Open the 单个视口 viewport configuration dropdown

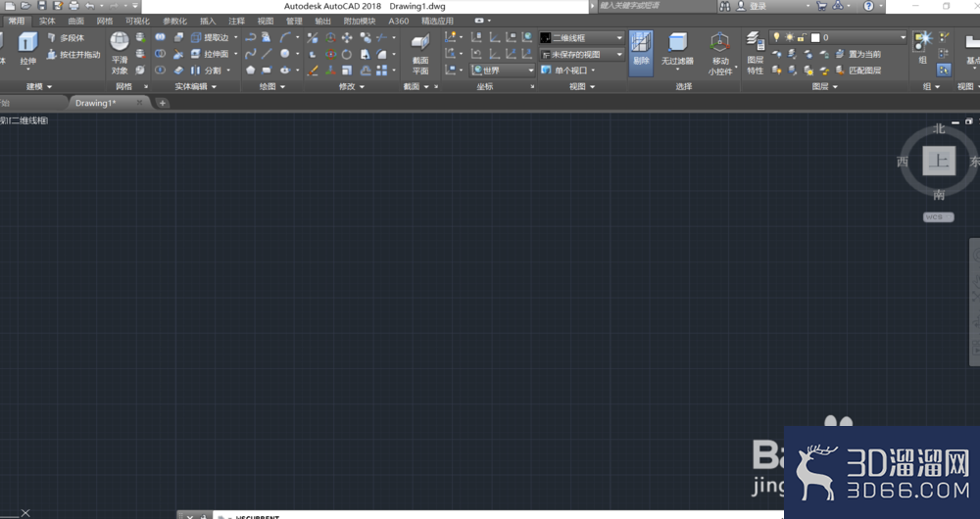(568, 70)
